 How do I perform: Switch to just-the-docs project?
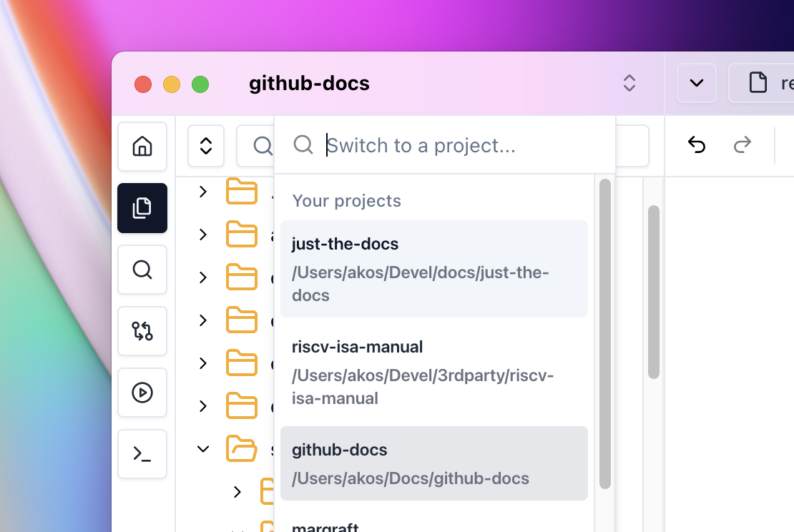tap(434, 269)
